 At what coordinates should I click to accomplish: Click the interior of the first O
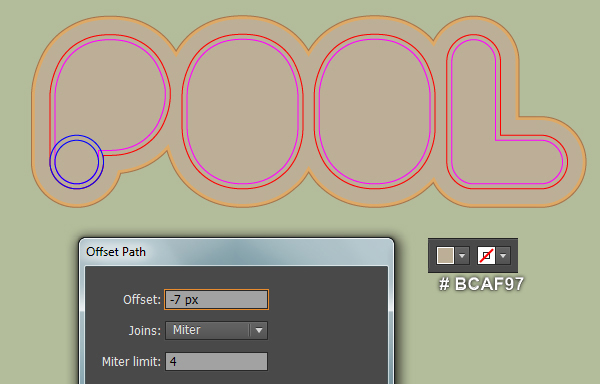point(243,111)
